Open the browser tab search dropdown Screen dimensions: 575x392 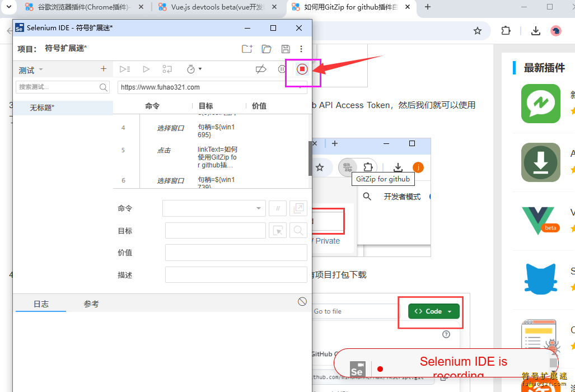[x=9, y=7]
